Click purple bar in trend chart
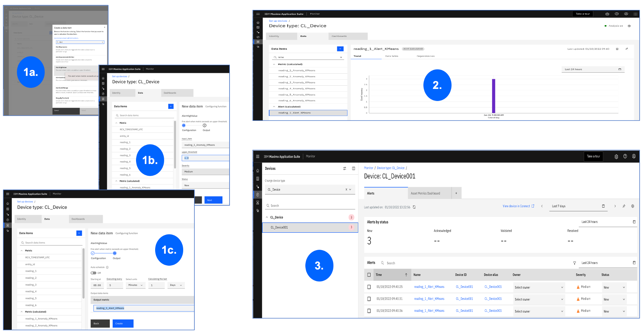The height and width of the screenshot is (333, 644). (x=493, y=96)
